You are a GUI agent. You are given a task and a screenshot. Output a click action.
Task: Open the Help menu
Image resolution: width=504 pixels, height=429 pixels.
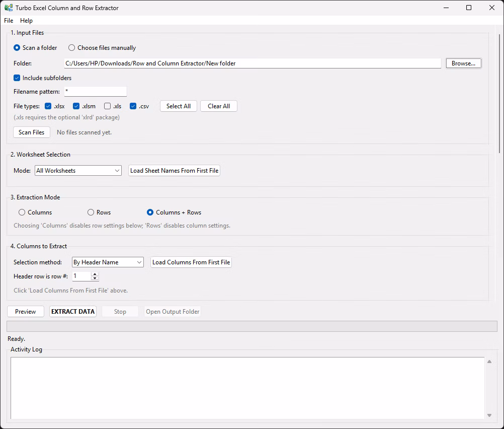pos(26,21)
